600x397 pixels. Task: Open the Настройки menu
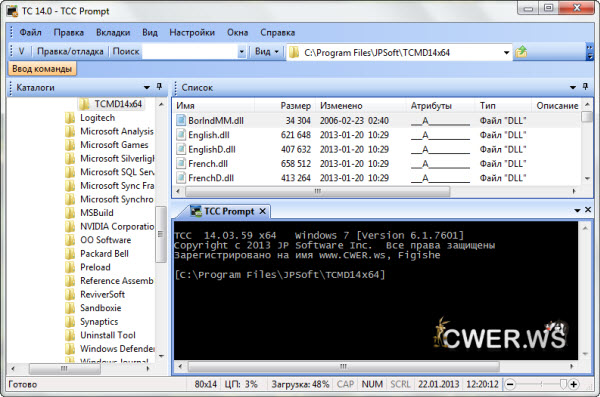point(192,33)
